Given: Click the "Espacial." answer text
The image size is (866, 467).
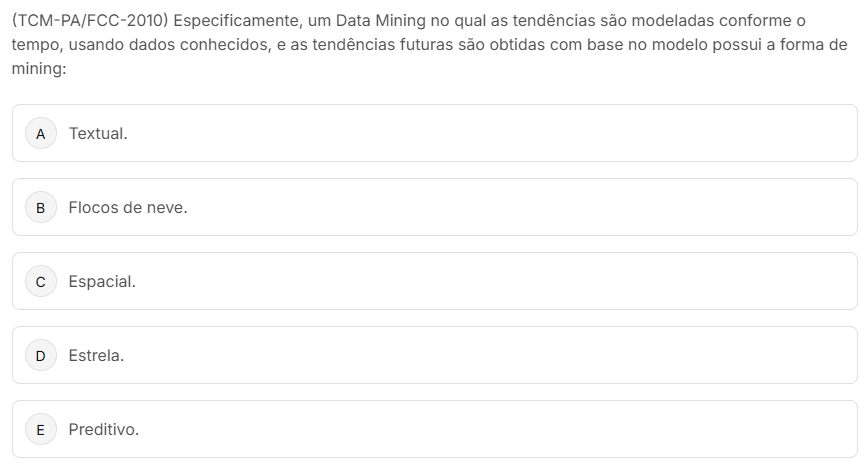Looking at the screenshot, I should tap(102, 282).
